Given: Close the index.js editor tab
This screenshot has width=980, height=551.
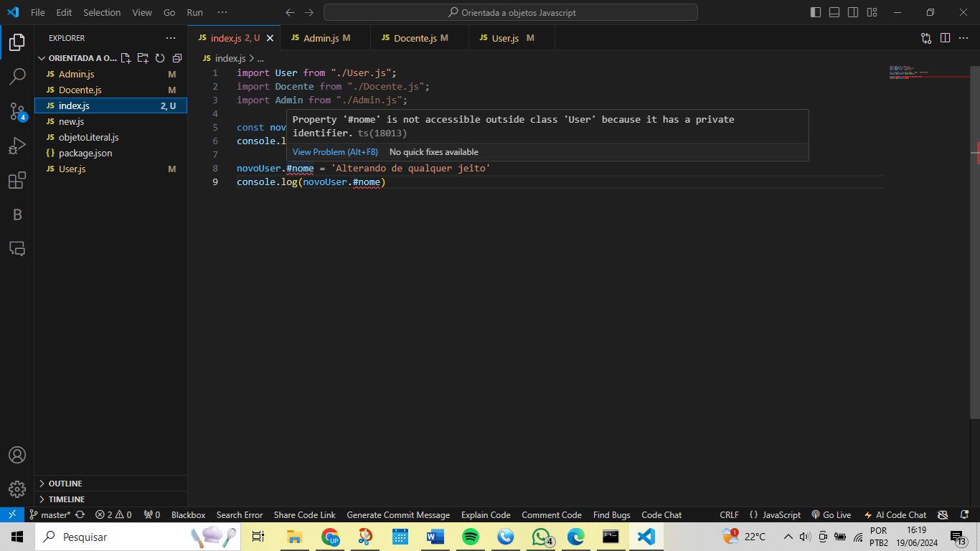Looking at the screenshot, I should coord(270,38).
